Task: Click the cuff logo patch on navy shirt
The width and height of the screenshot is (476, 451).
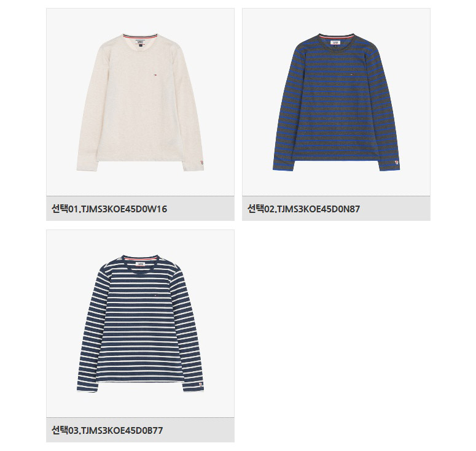Action: click(x=201, y=385)
